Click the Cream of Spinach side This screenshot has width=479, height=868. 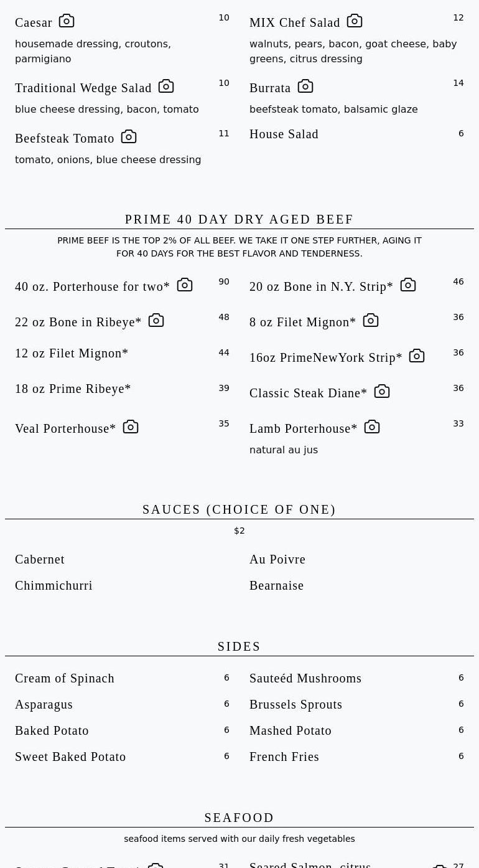coord(65,679)
